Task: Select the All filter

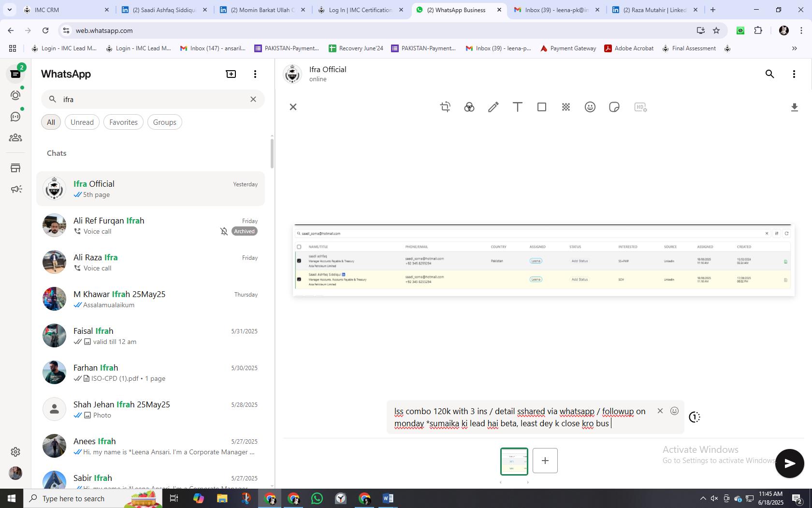Action: click(51, 122)
